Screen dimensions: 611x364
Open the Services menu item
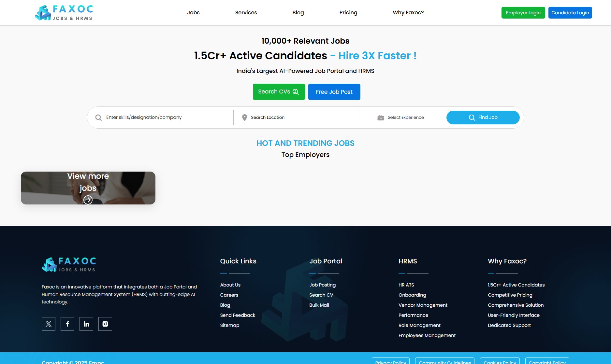coord(246,13)
